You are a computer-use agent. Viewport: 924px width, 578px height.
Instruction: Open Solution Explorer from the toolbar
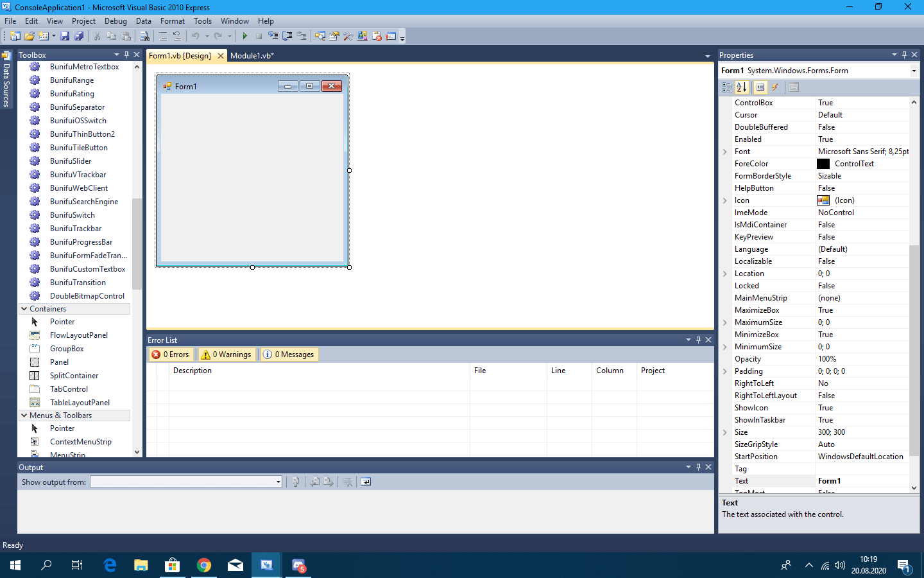coord(320,37)
